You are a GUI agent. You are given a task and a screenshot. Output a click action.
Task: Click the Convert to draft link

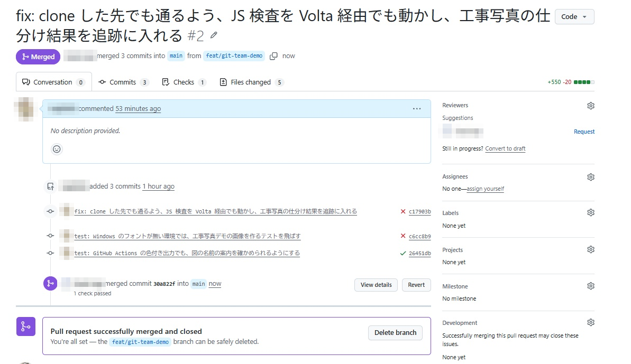coord(505,148)
